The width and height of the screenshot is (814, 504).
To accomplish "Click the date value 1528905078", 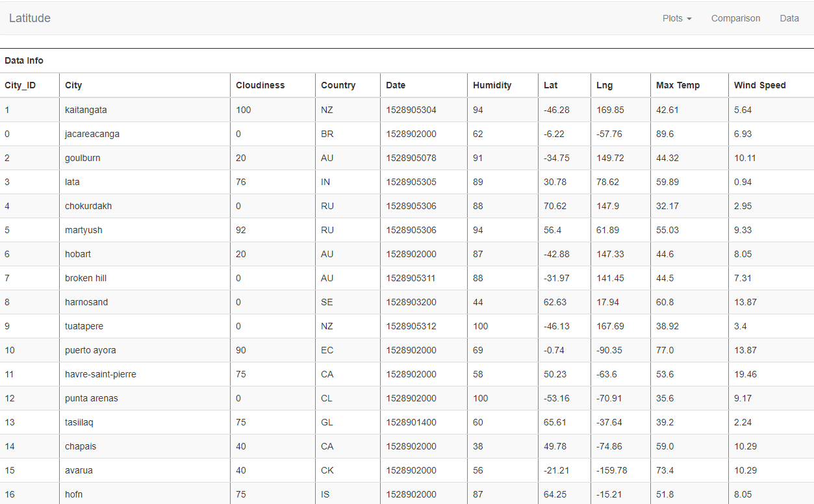I will 411,158.
